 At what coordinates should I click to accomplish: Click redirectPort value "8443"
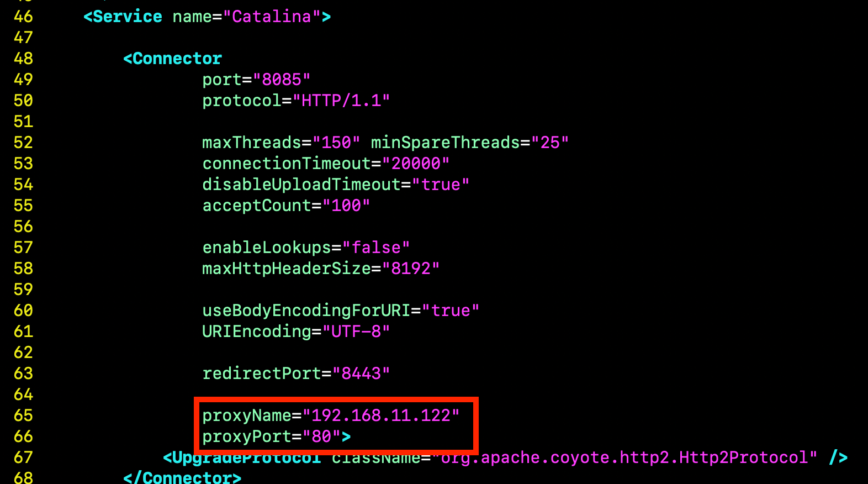click(361, 373)
